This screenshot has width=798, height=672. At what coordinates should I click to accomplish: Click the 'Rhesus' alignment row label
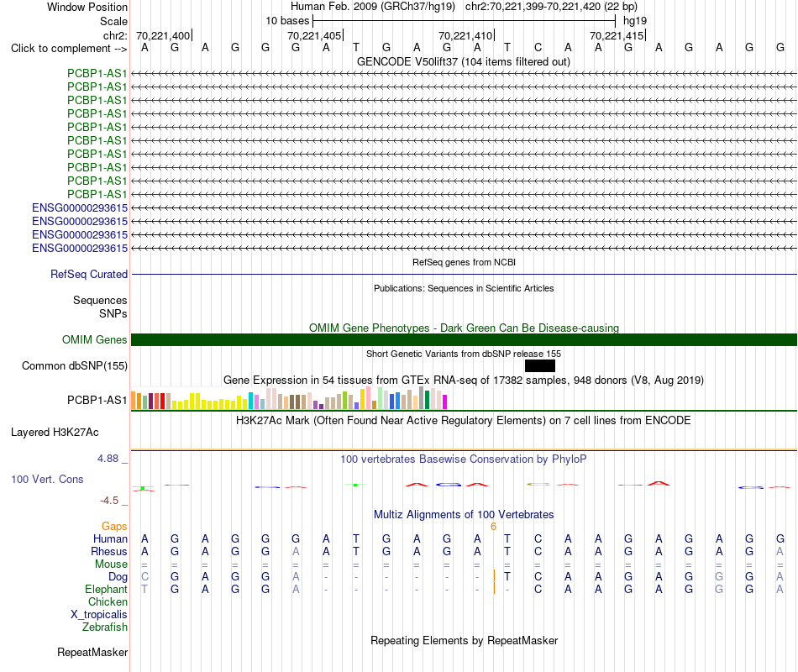click(x=109, y=551)
